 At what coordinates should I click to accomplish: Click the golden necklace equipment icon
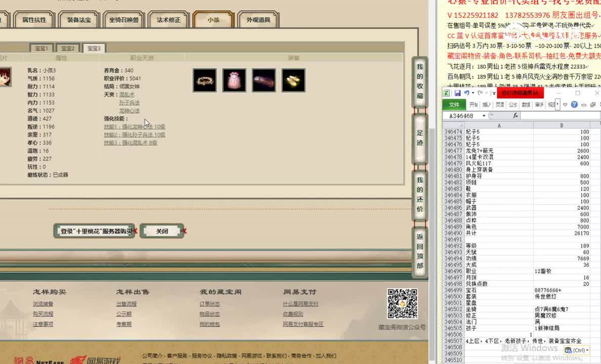coord(204,80)
